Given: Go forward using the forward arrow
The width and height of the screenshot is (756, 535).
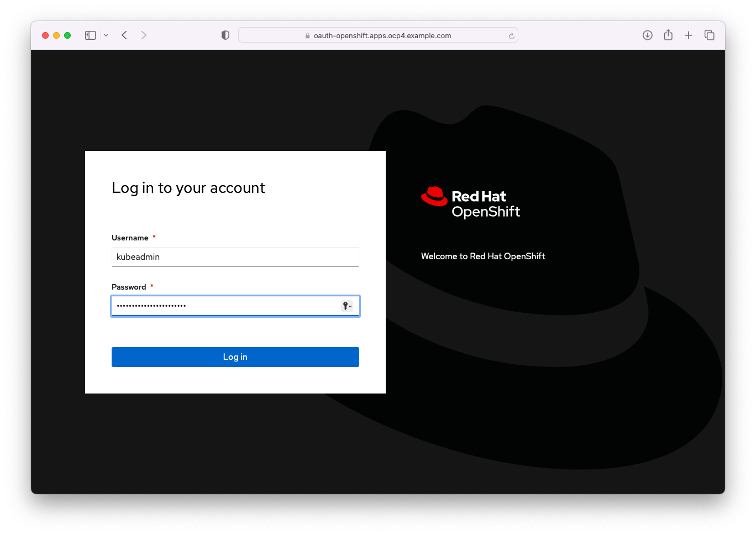Looking at the screenshot, I should pyautogui.click(x=144, y=35).
